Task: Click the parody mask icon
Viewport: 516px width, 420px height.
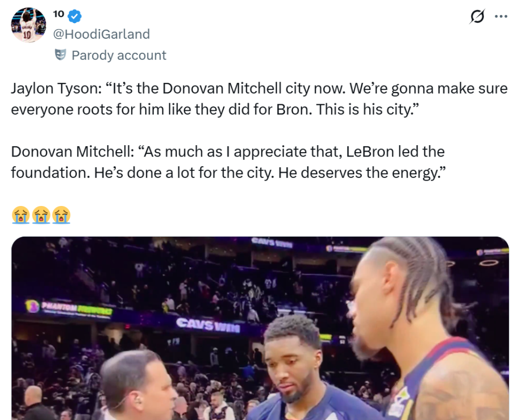Action: tap(60, 55)
